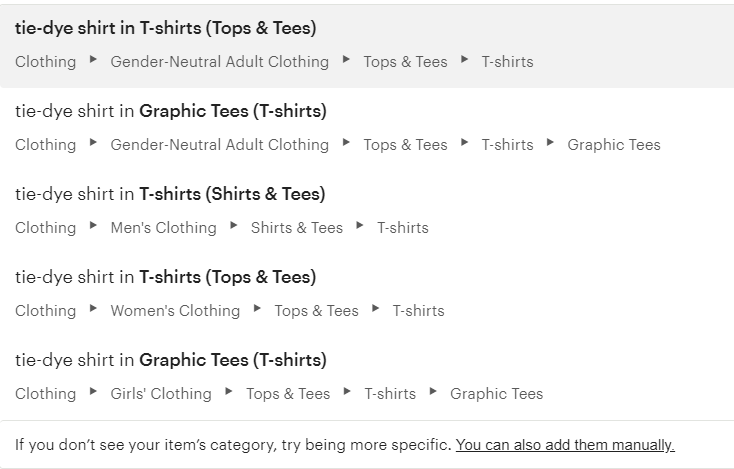Click T-shirts at end of Men's breadcrumb
The image size is (734, 469).
(x=403, y=227)
